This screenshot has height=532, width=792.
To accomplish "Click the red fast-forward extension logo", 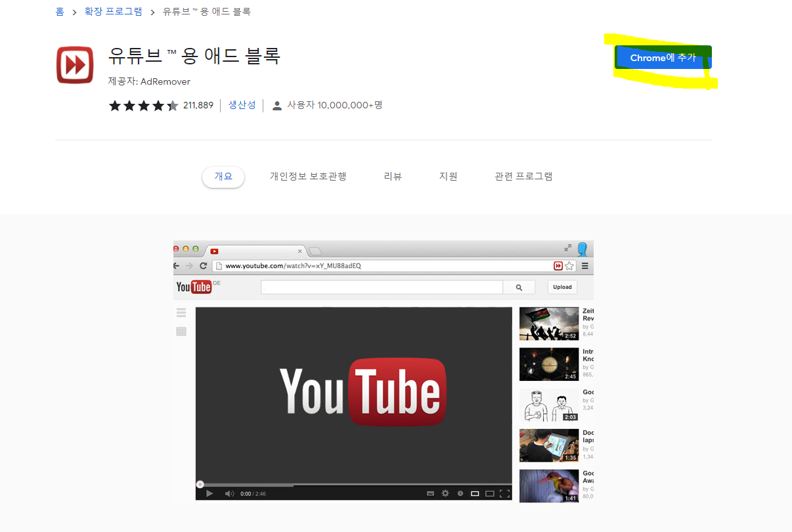I will (75, 65).
